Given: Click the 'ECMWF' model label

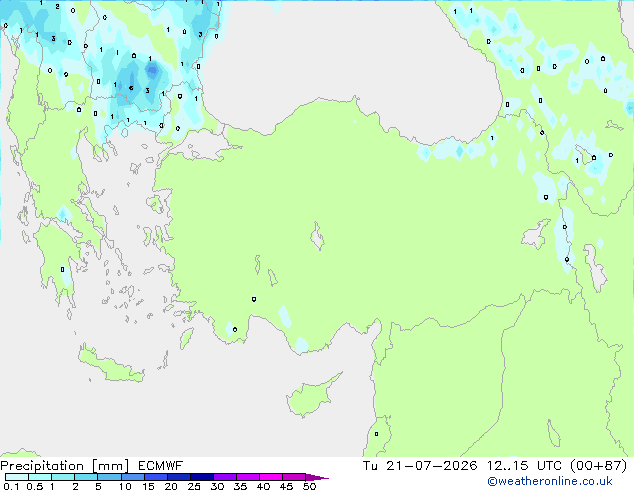Looking at the screenshot, I should [x=161, y=466].
